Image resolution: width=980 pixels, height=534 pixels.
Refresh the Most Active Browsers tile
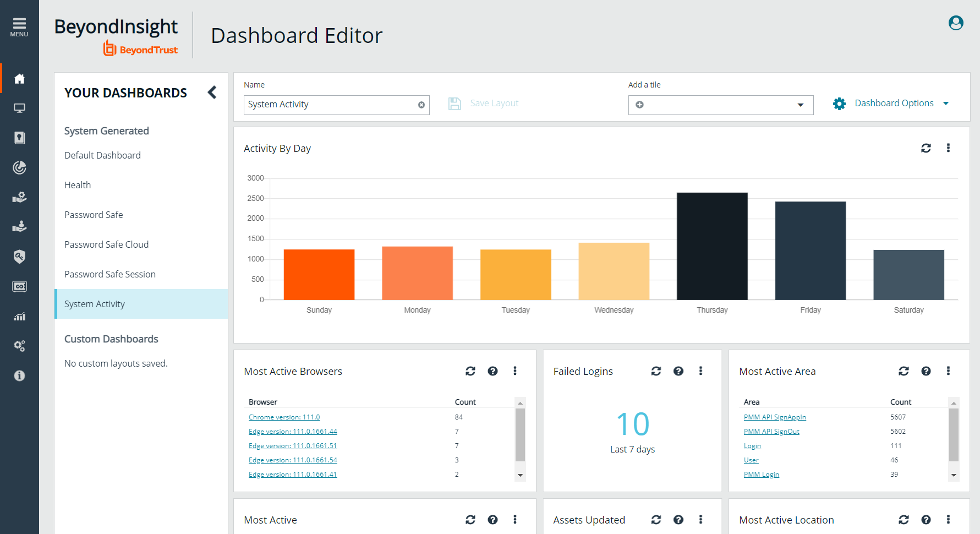click(x=470, y=371)
